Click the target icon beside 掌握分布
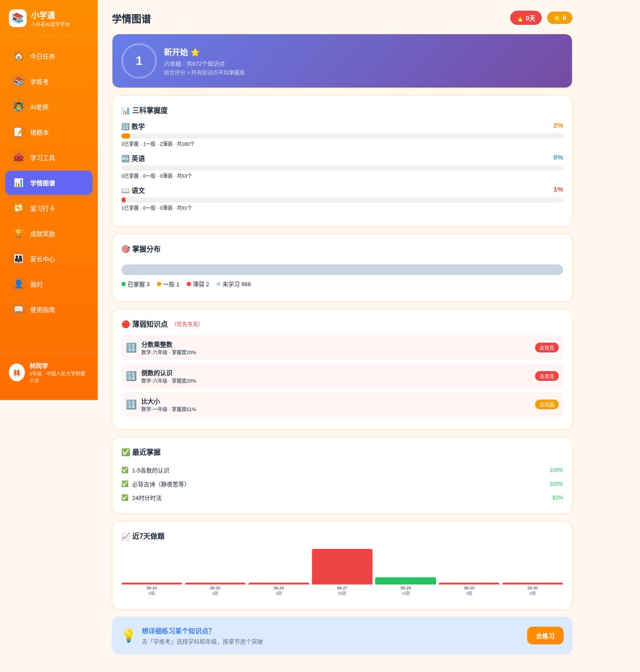 (x=125, y=249)
